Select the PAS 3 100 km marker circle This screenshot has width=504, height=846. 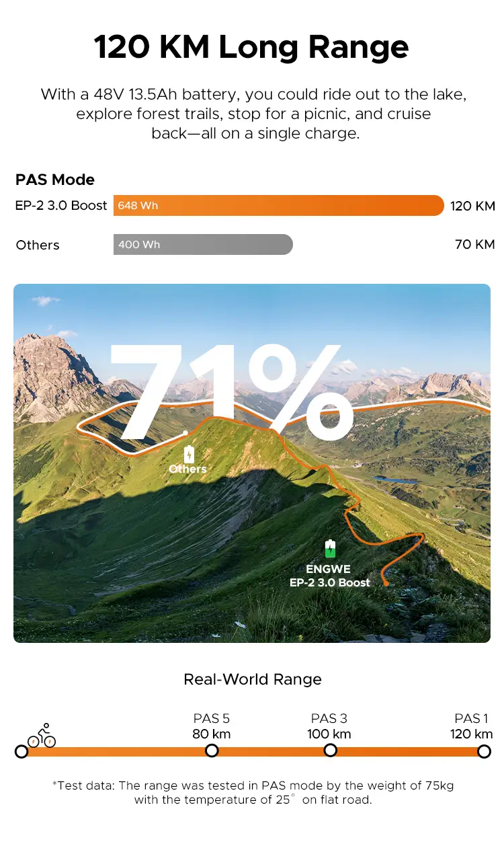click(330, 750)
